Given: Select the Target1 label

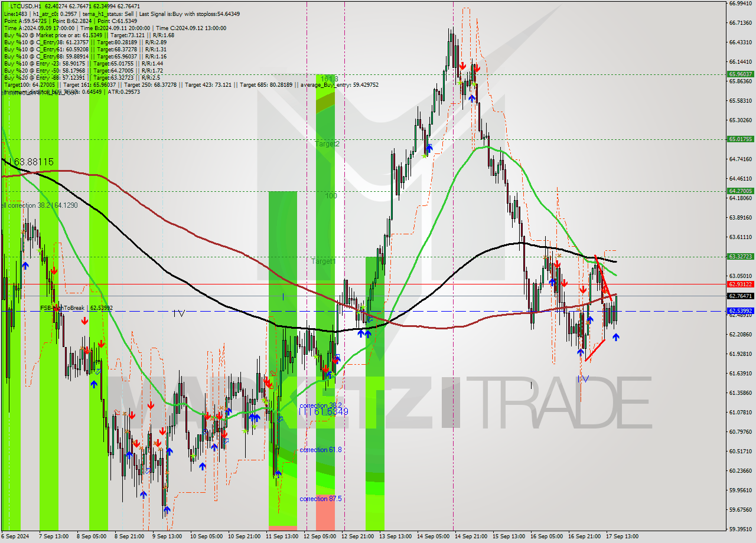Looking at the screenshot, I should 324,261.
